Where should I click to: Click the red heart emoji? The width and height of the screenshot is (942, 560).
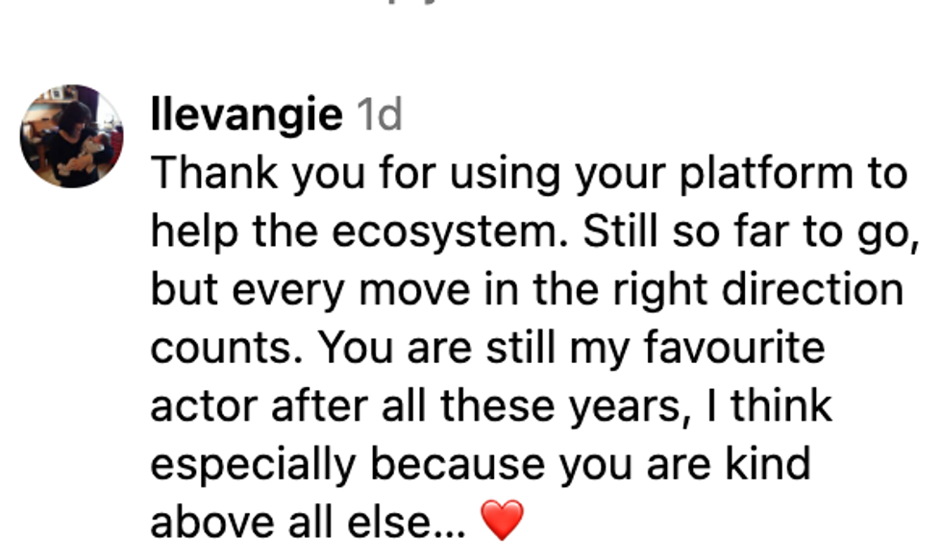[502, 522]
